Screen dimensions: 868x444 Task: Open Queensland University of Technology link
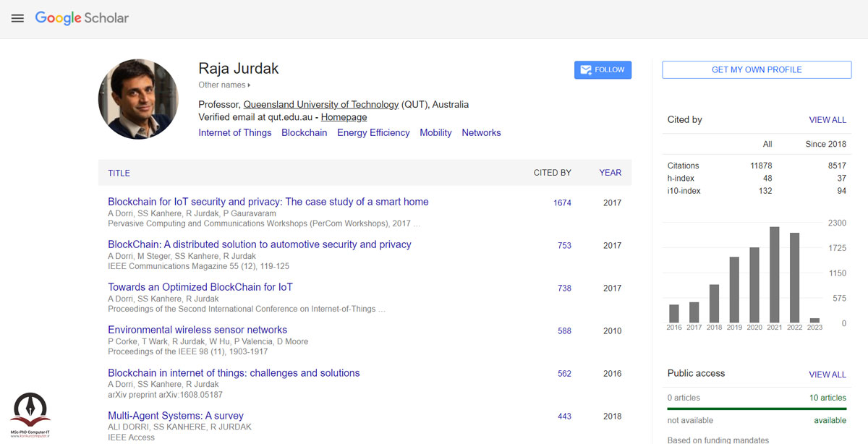(321, 104)
